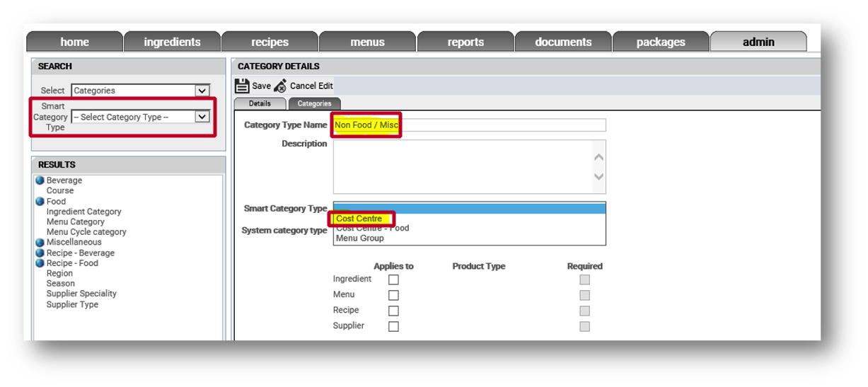
Task: Select Season in results list
Action: pyautogui.click(x=61, y=283)
